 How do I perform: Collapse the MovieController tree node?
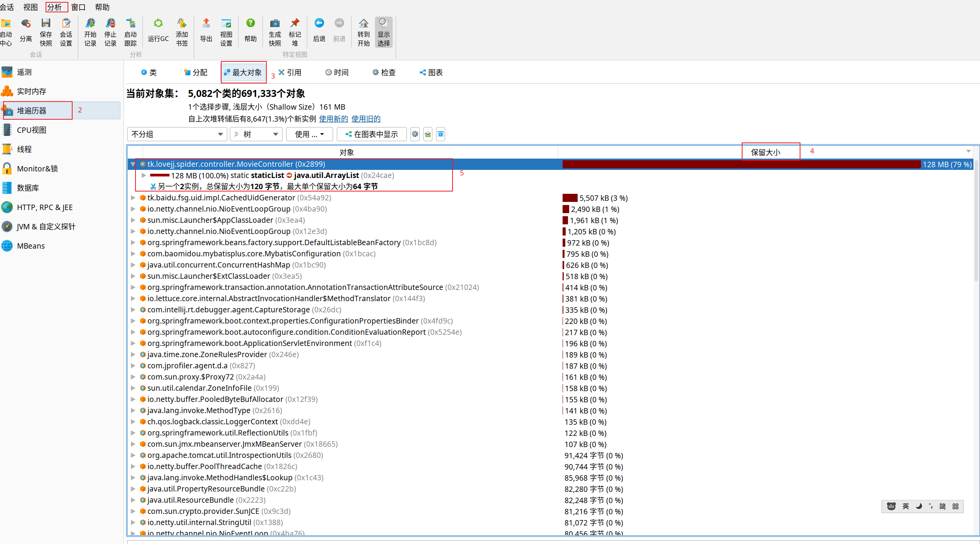point(133,164)
